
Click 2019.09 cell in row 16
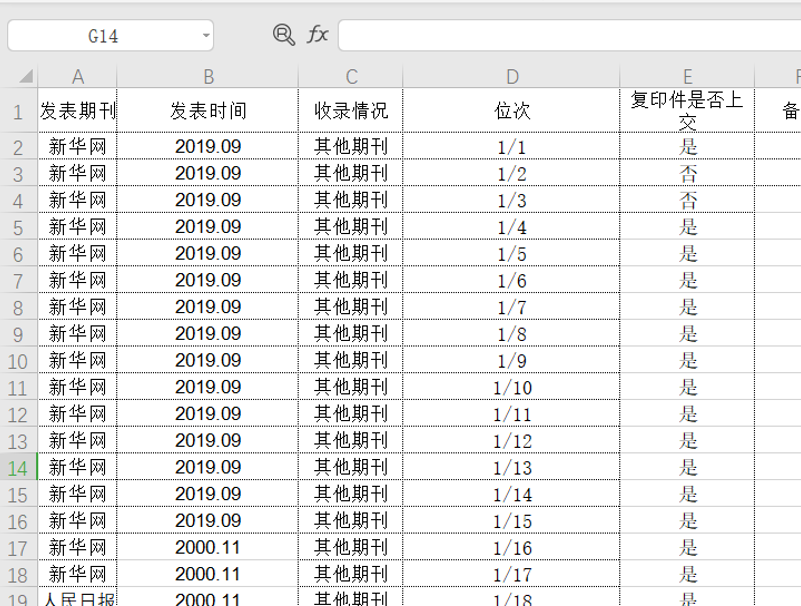(x=208, y=521)
